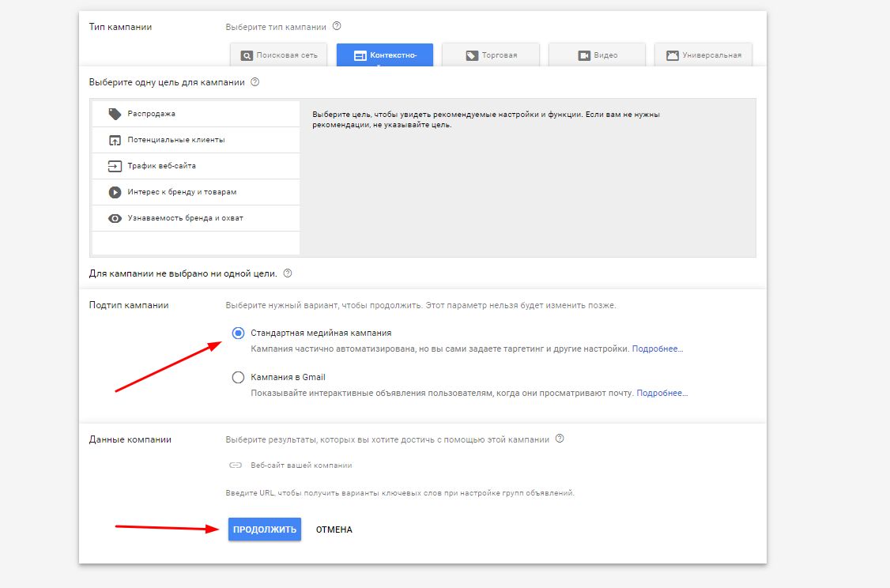Choose the Интерес к бренду и товарам goal
890x588 pixels.
196,192
